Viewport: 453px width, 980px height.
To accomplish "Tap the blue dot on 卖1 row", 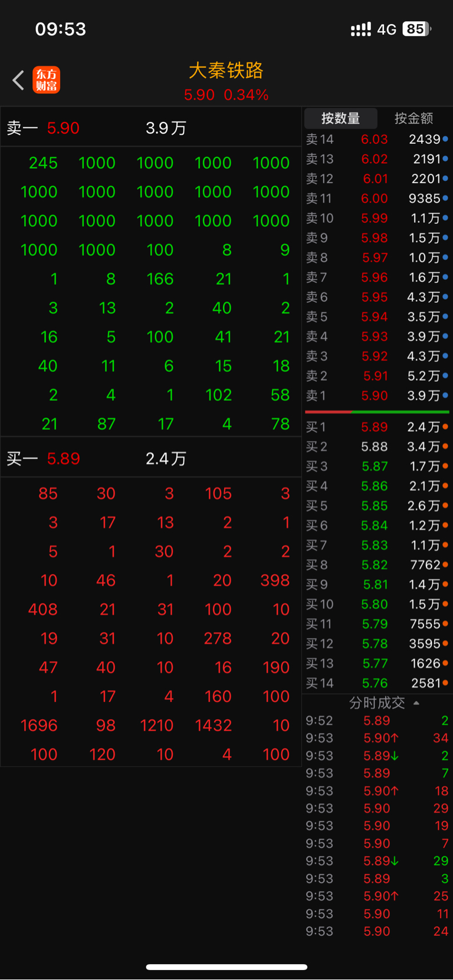I will (x=445, y=395).
